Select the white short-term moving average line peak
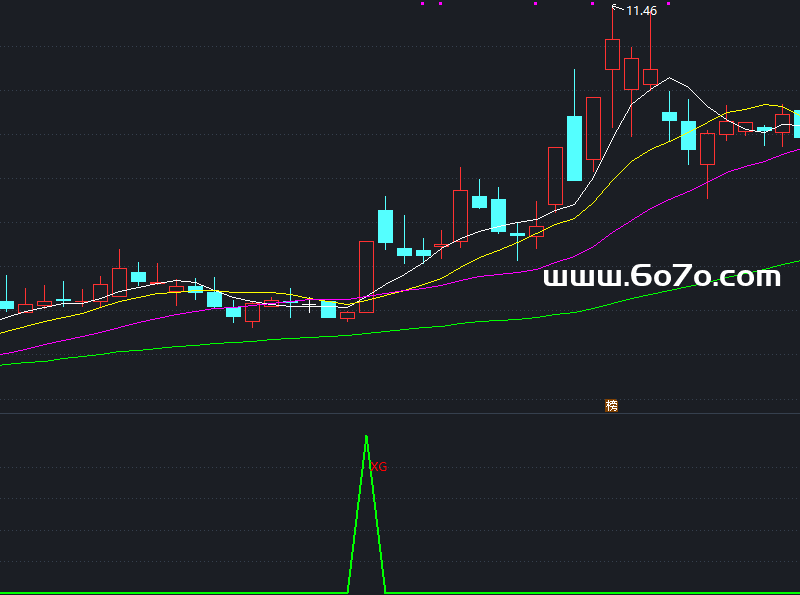 670,78
